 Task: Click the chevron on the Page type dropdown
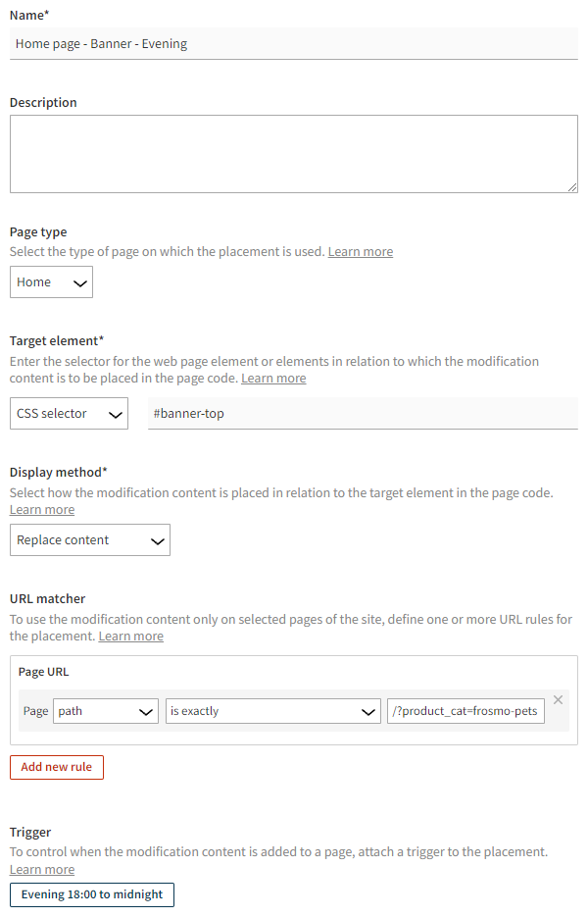click(76, 281)
